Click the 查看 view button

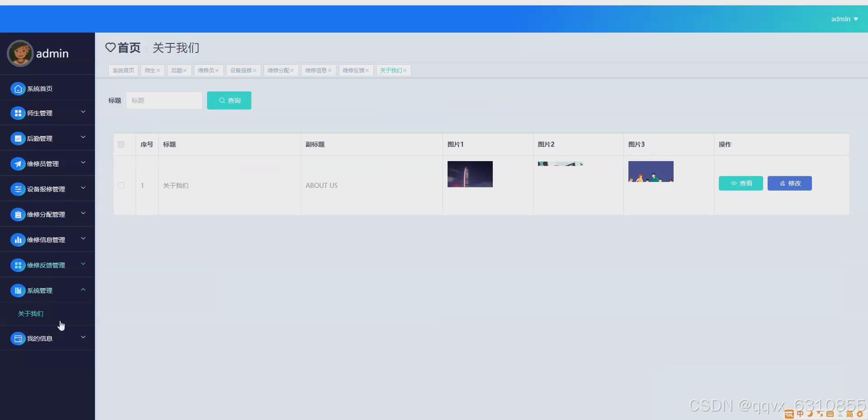coord(741,183)
